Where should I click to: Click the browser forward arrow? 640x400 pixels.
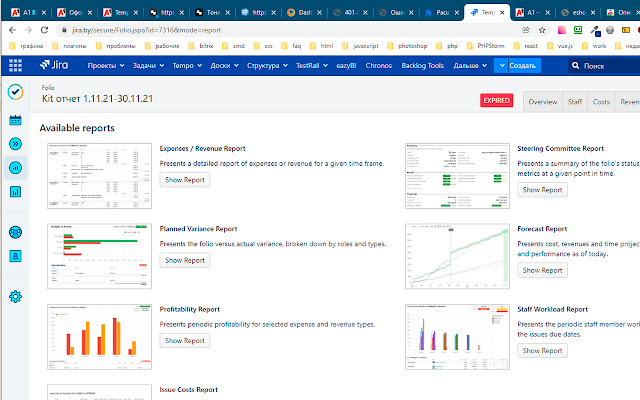tap(28, 30)
